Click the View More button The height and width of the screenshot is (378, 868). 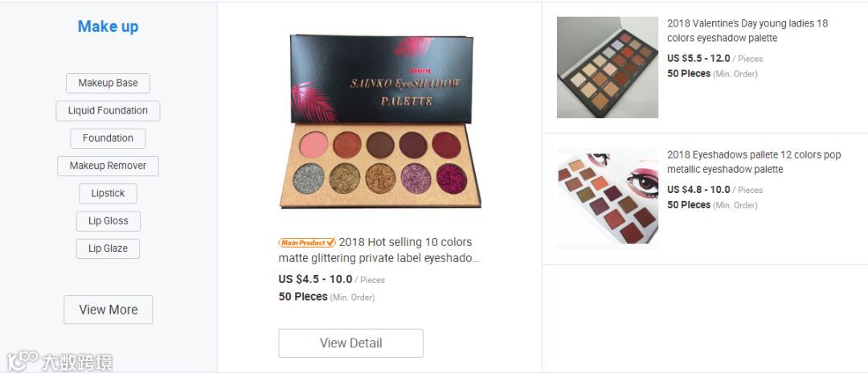click(108, 310)
